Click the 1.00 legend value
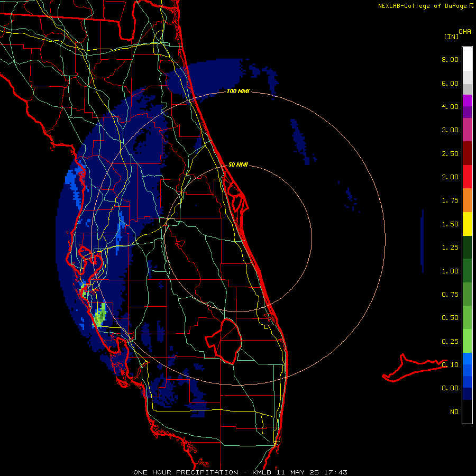This screenshot has width=476, height=476. (450, 271)
